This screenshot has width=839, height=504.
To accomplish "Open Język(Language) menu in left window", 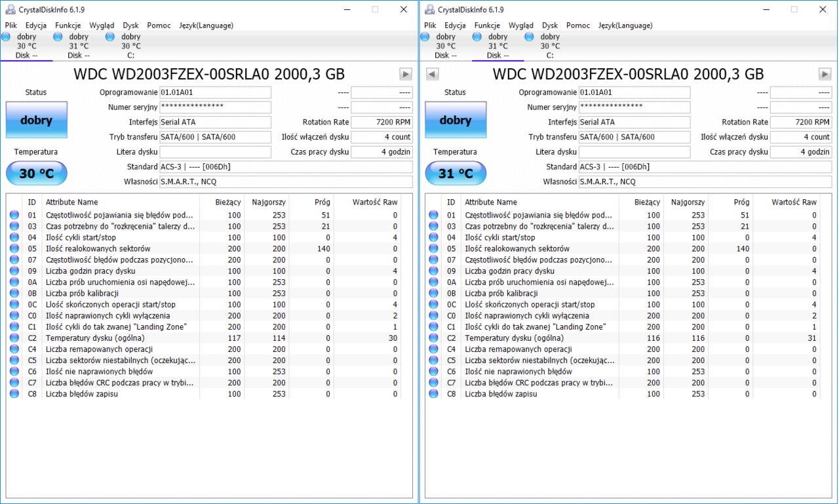I will coord(206,26).
